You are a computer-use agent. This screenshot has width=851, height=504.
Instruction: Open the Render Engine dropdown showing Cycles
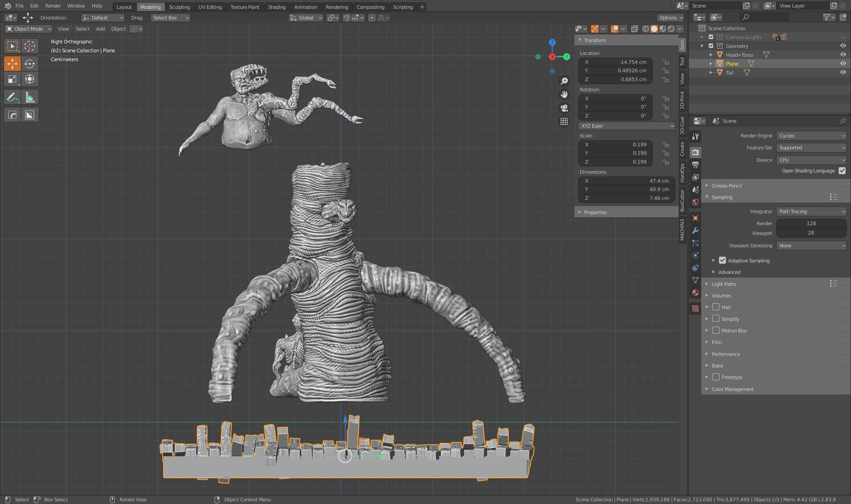pos(811,135)
